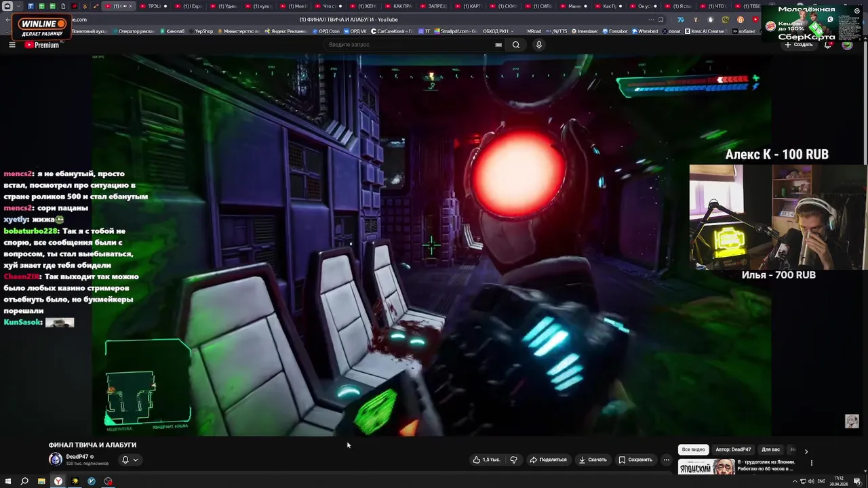Click the ФИНАЛ ТВИЧА И АЛАБУГИ title
The width and height of the screenshot is (868, 488).
[92, 445]
